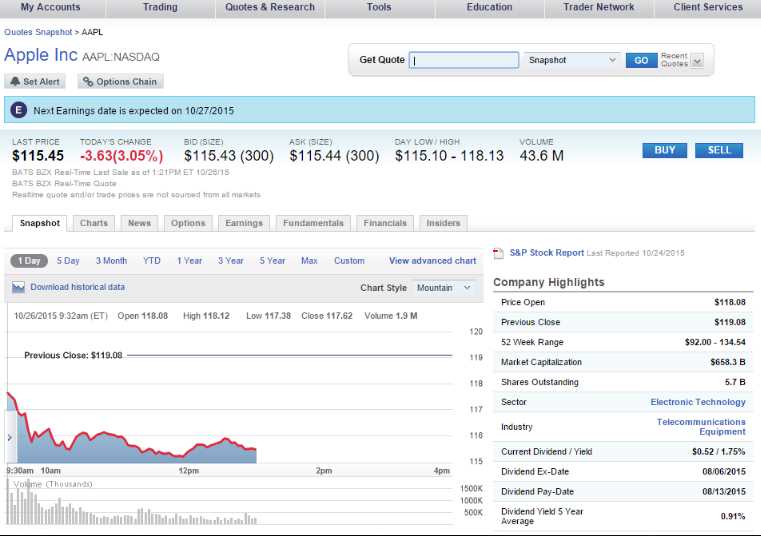Click the SELL button

pyautogui.click(x=719, y=151)
